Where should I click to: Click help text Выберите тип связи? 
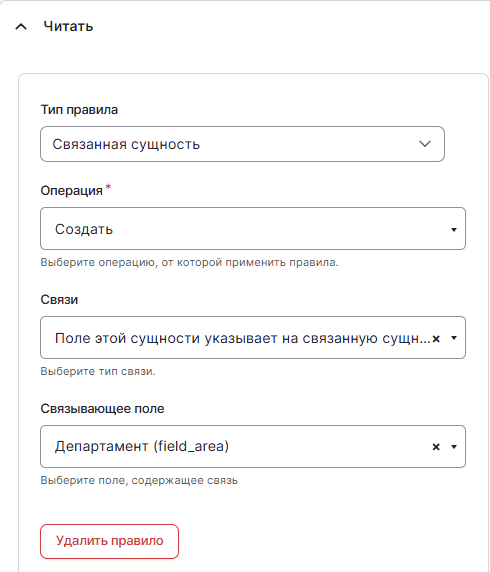(x=98, y=371)
